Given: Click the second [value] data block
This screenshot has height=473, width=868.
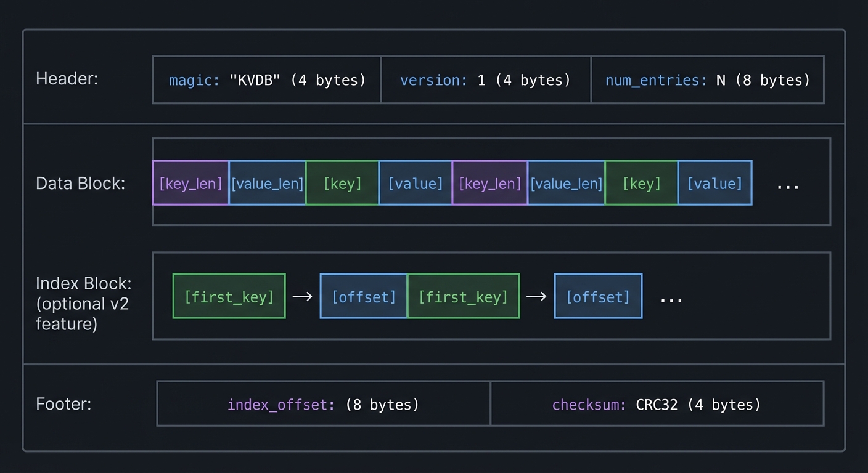Looking at the screenshot, I should point(714,183).
